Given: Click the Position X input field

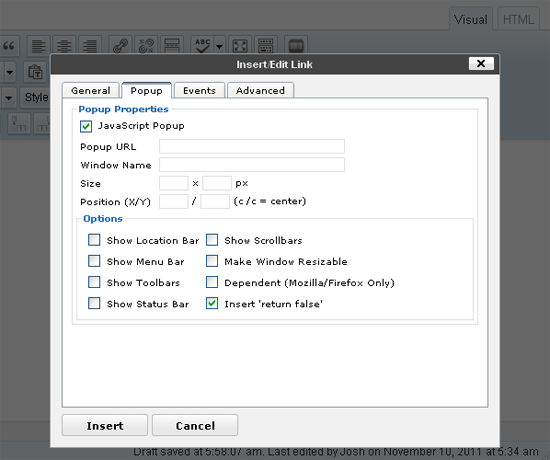Looking at the screenshot, I should 174,201.
